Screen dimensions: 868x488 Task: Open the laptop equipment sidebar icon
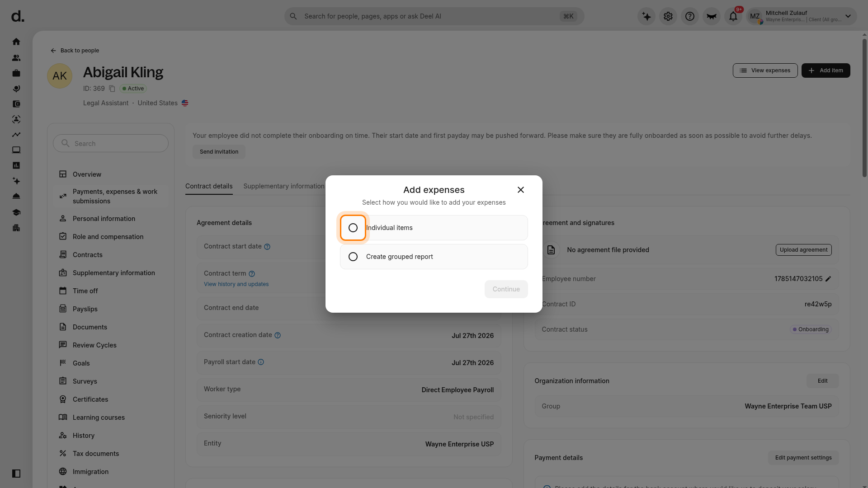click(16, 150)
